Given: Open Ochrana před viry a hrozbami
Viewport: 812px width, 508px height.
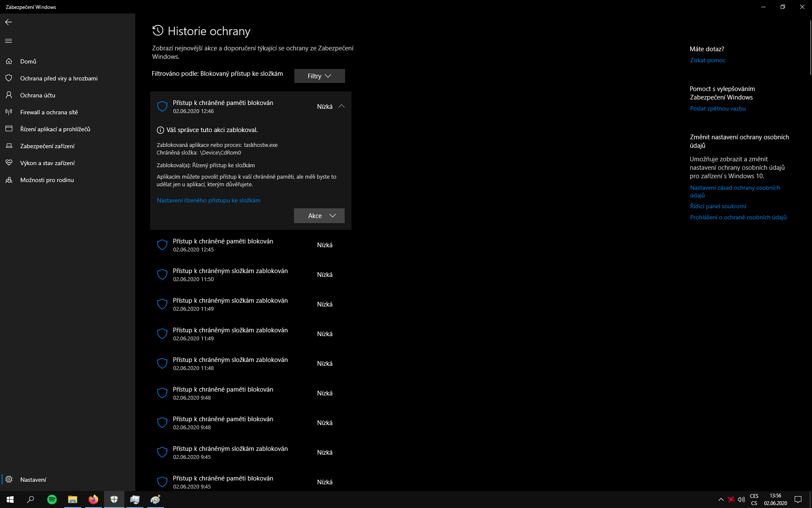Looking at the screenshot, I should [x=59, y=78].
